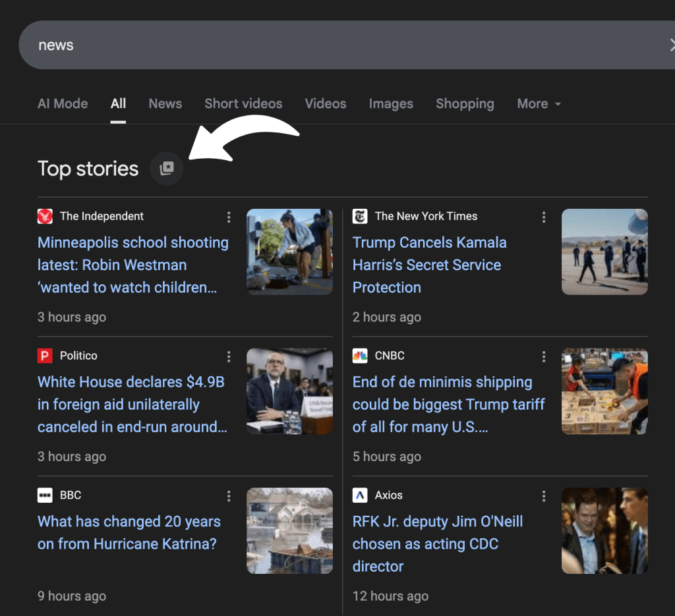
Task: Click The New York Times publisher logo
Action: click(359, 216)
